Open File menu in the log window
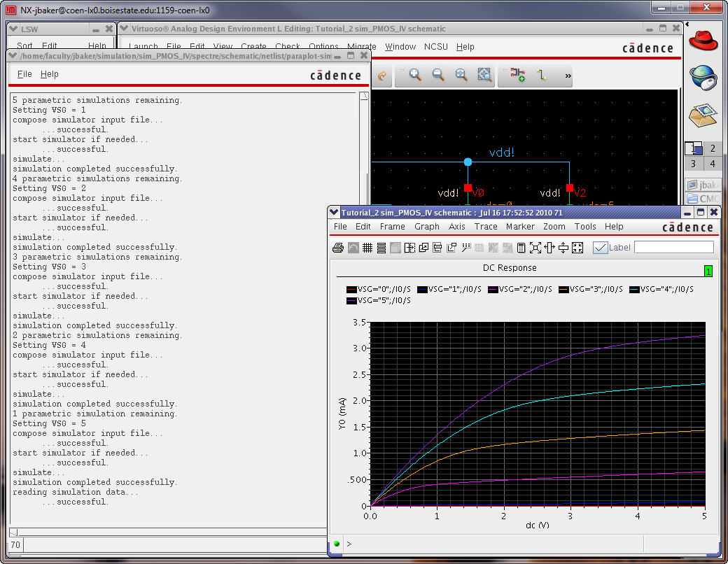 [24, 74]
